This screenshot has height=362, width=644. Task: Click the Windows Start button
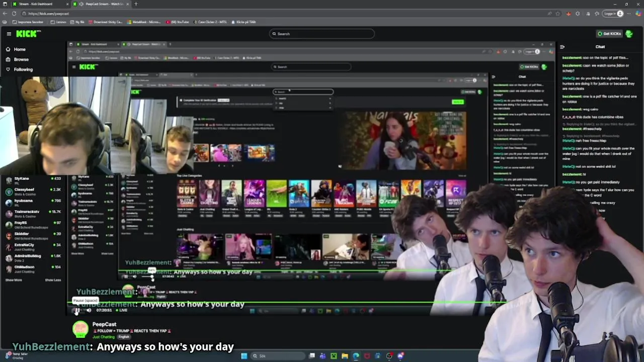[244, 356]
